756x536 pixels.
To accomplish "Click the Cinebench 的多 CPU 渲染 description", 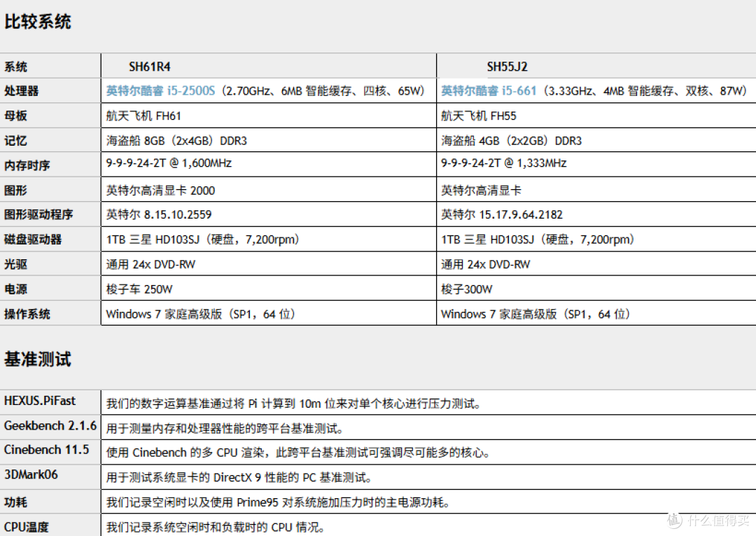I will coord(299,453).
